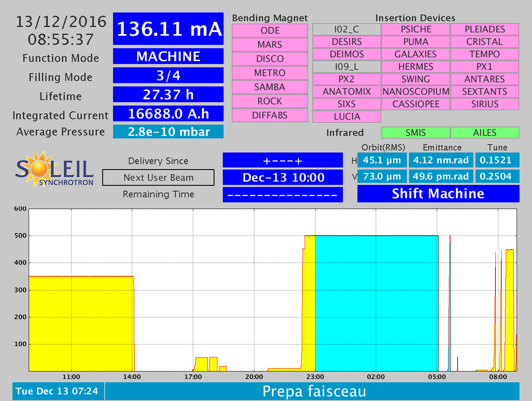Image resolution: width=532 pixels, height=401 pixels.
Task: Click the green SMIS infrared box
Action: click(x=416, y=133)
